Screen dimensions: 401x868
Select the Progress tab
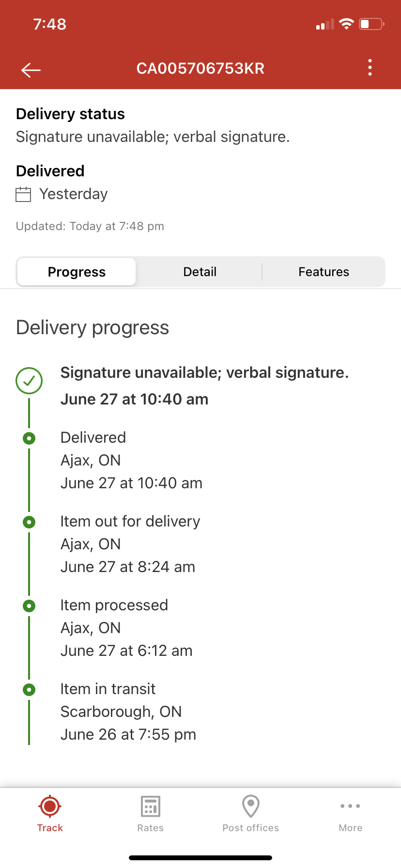pyautogui.click(x=77, y=272)
